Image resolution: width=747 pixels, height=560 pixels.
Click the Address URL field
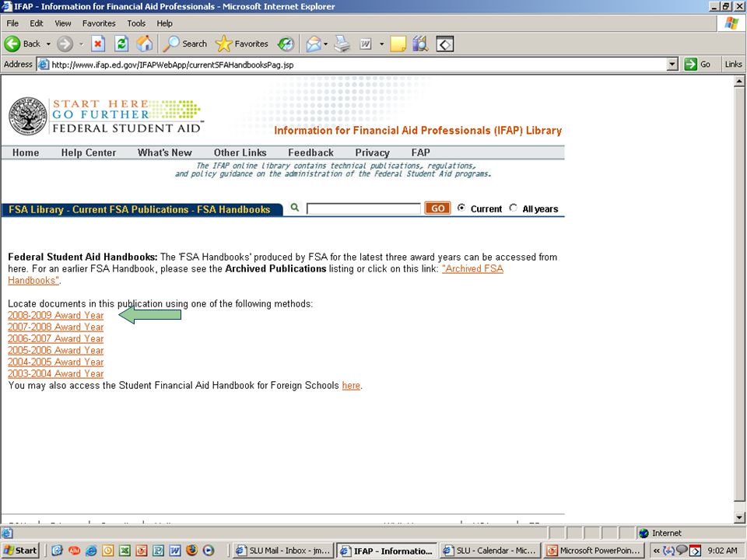click(352, 65)
